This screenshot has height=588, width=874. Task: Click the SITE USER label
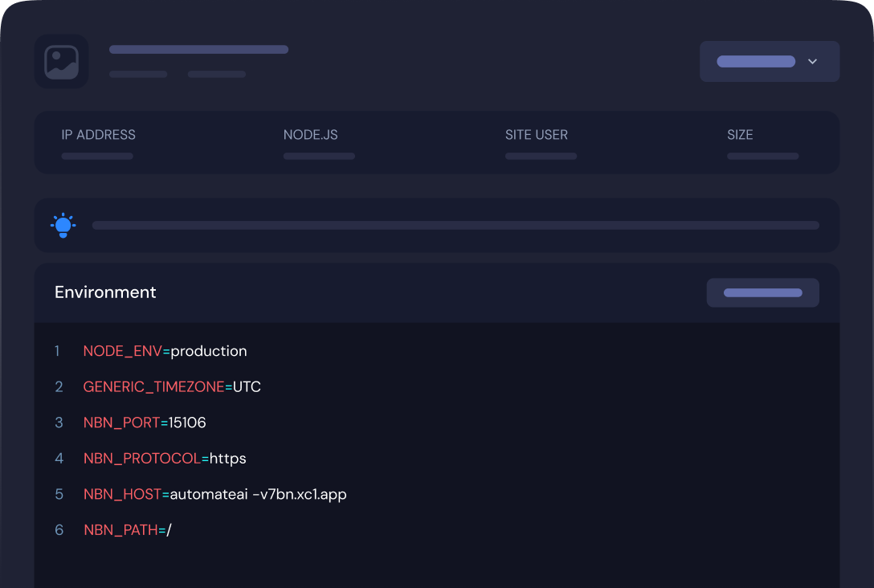click(x=536, y=135)
